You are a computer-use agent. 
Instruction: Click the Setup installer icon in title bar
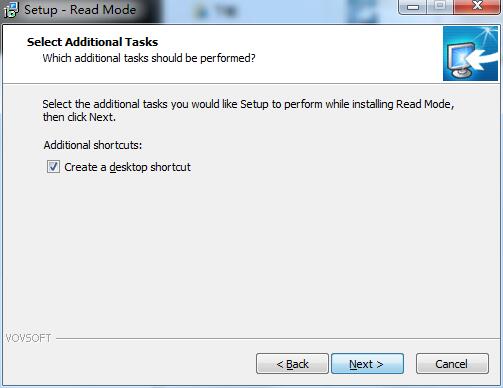pyautogui.click(x=11, y=10)
